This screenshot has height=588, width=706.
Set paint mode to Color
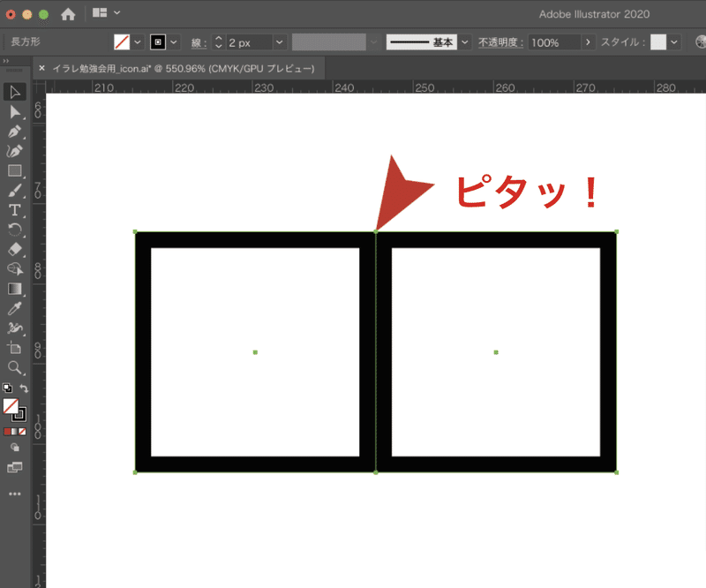pos(7,432)
